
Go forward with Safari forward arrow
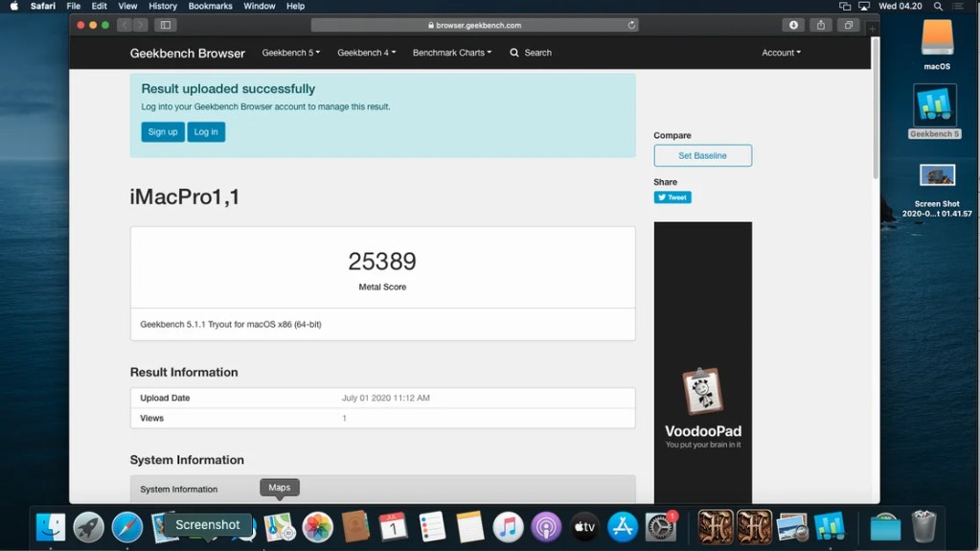(140, 25)
